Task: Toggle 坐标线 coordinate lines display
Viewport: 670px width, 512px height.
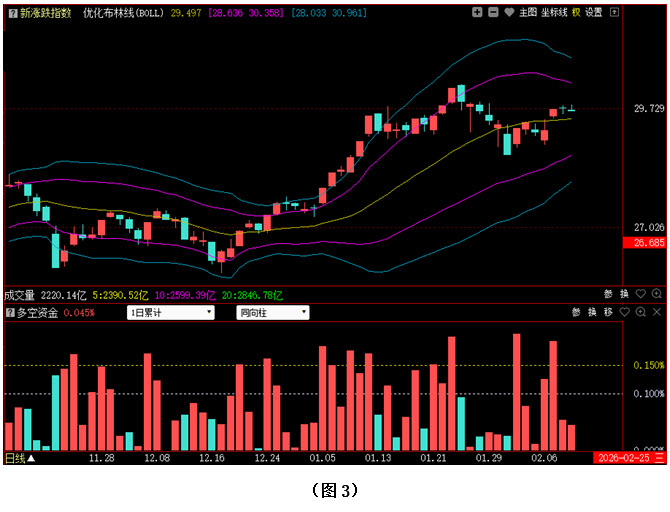Action: (x=553, y=12)
